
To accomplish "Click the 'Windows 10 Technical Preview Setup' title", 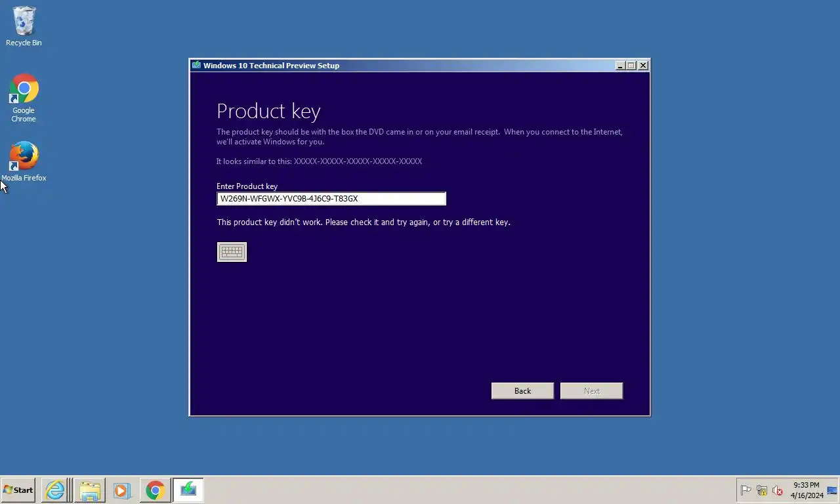I will [x=271, y=66].
